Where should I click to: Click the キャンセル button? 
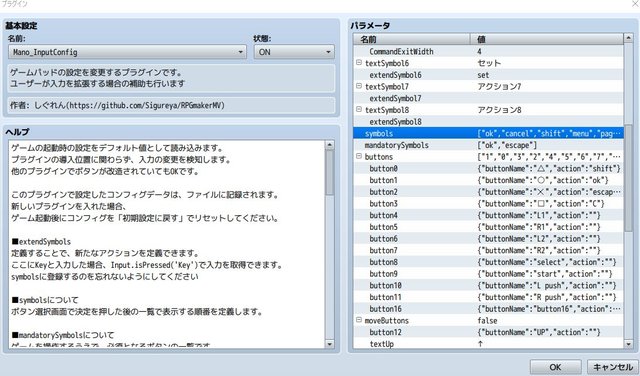(613, 367)
